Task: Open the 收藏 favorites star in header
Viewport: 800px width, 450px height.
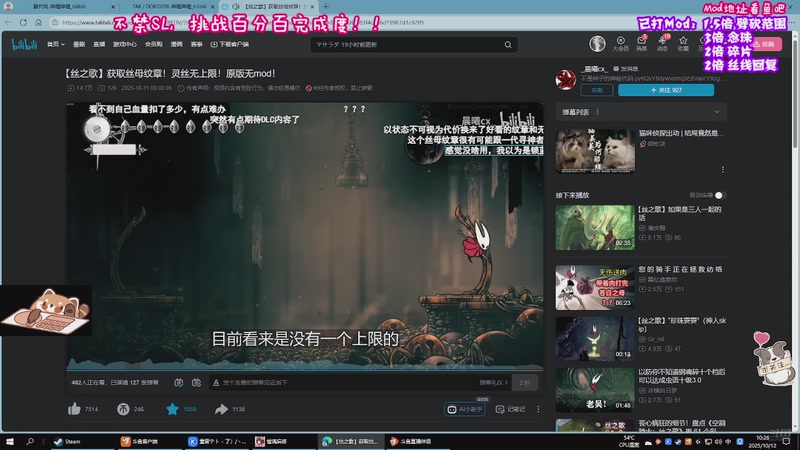Action: coord(683,43)
